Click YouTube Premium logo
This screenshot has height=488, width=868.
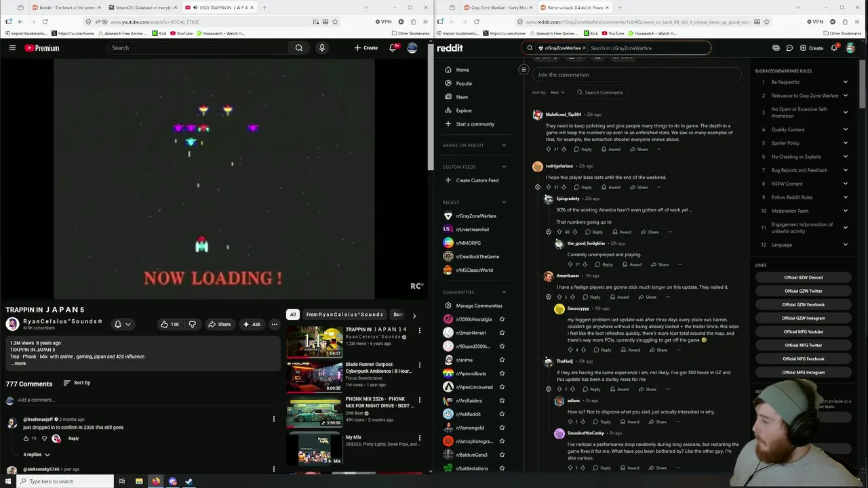tap(42, 48)
